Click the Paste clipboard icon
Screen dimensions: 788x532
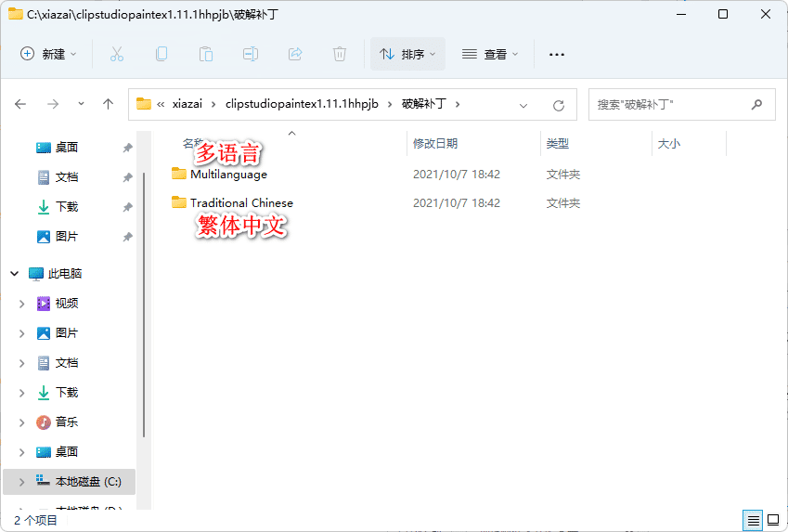[x=206, y=54]
